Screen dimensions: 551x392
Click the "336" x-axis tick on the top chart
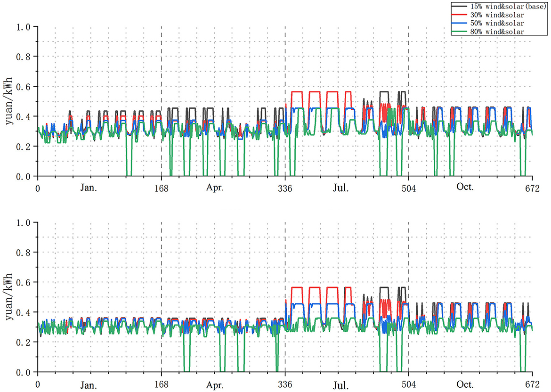click(285, 189)
